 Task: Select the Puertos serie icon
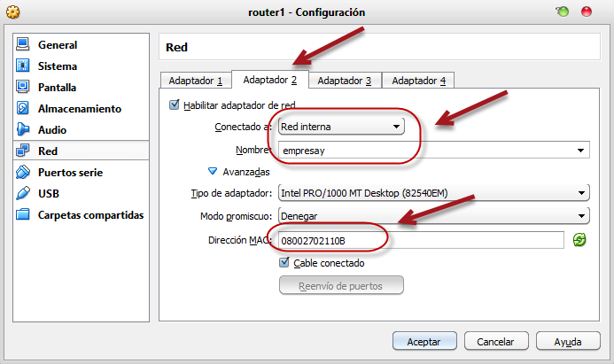23,173
